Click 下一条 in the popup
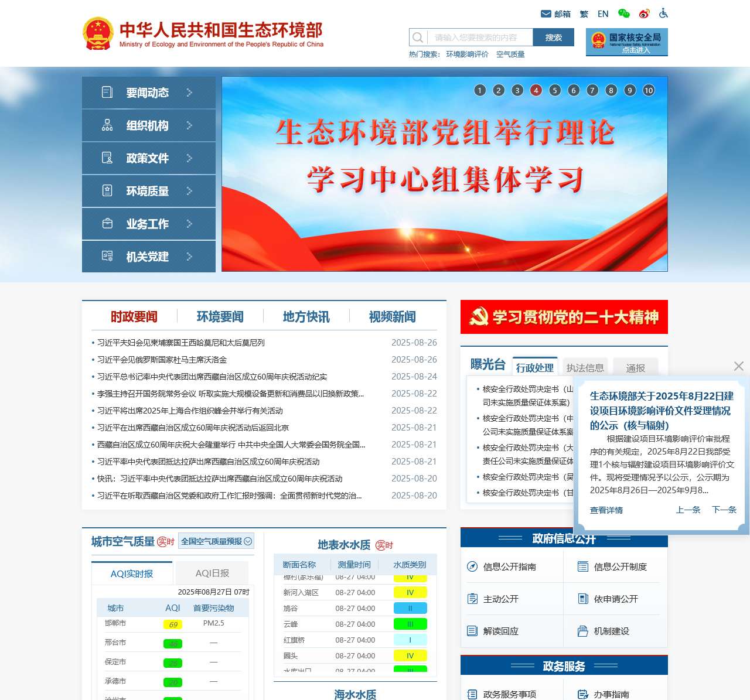Screen dimensions: 750x700 [724, 510]
